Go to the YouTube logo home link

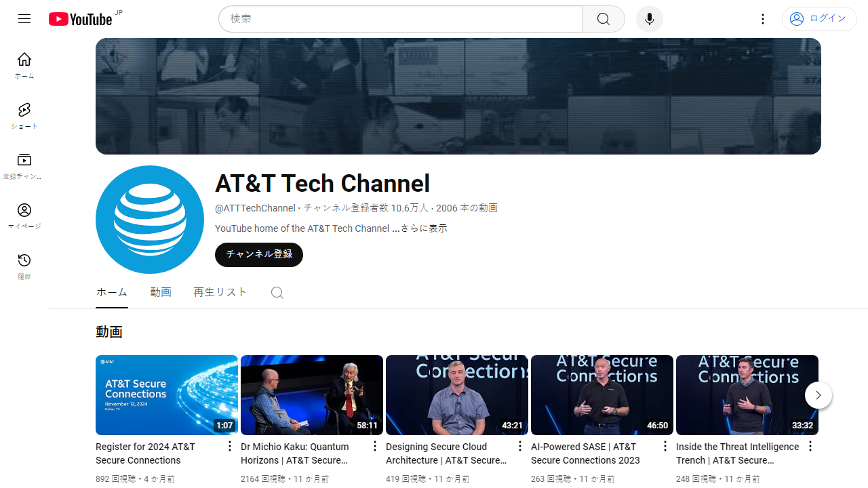81,19
